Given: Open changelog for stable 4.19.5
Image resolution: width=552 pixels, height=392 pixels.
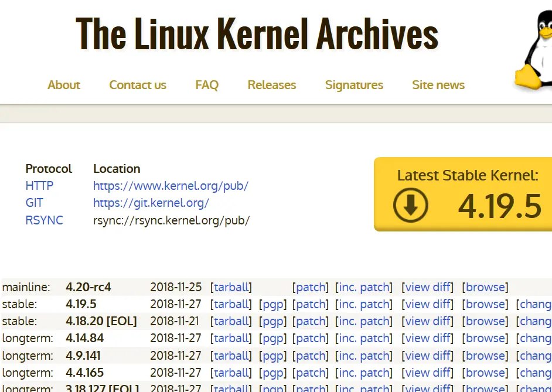Looking at the screenshot, I should pyautogui.click(x=536, y=305).
